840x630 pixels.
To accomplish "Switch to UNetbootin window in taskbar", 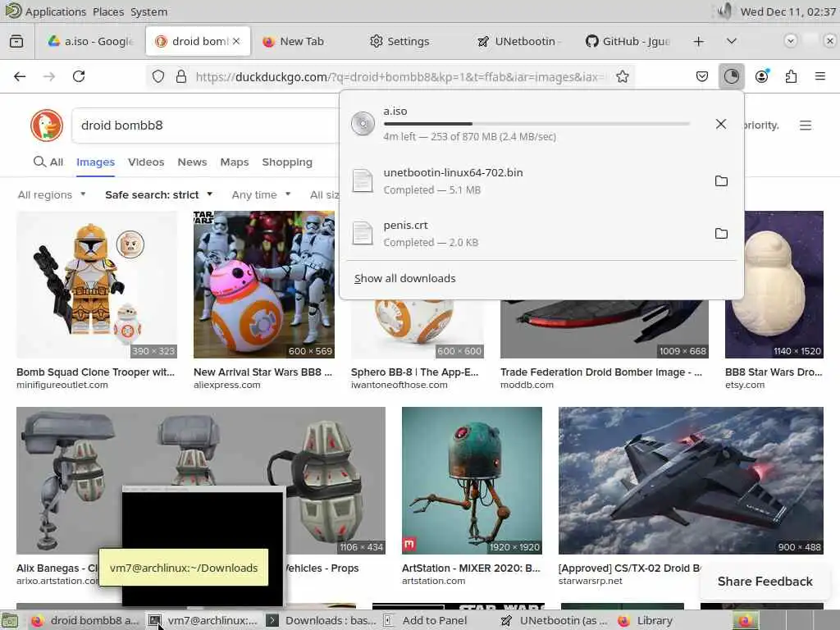I will [555, 621].
